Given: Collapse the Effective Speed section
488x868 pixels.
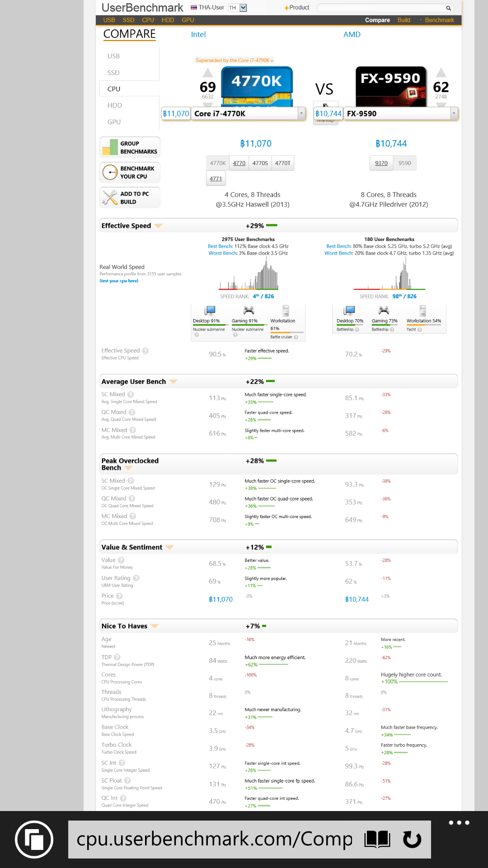Looking at the screenshot, I should click(x=158, y=226).
